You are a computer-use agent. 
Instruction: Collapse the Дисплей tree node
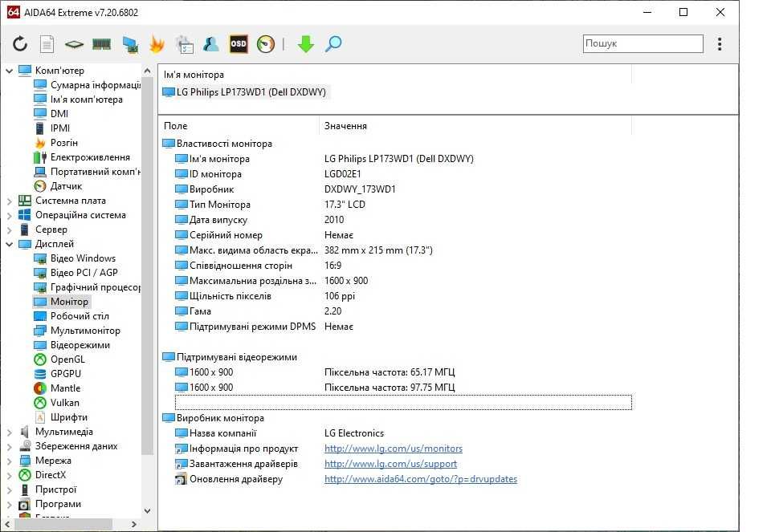point(9,244)
